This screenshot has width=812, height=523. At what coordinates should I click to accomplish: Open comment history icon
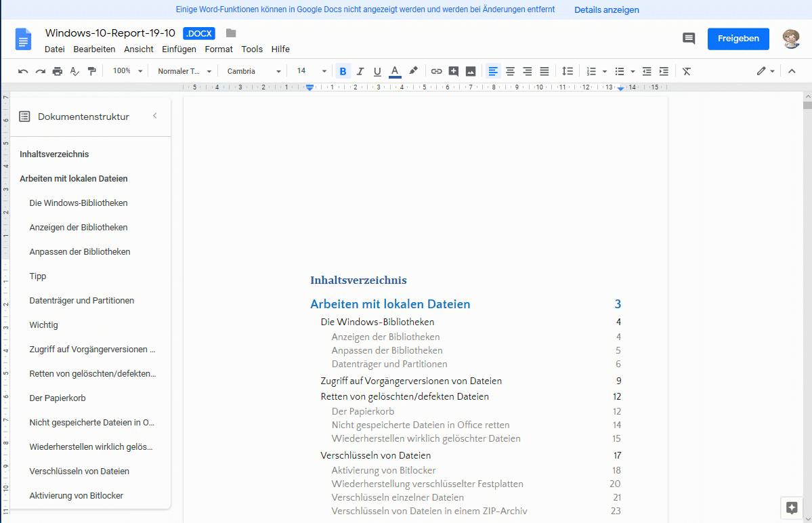pyautogui.click(x=688, y=39)
